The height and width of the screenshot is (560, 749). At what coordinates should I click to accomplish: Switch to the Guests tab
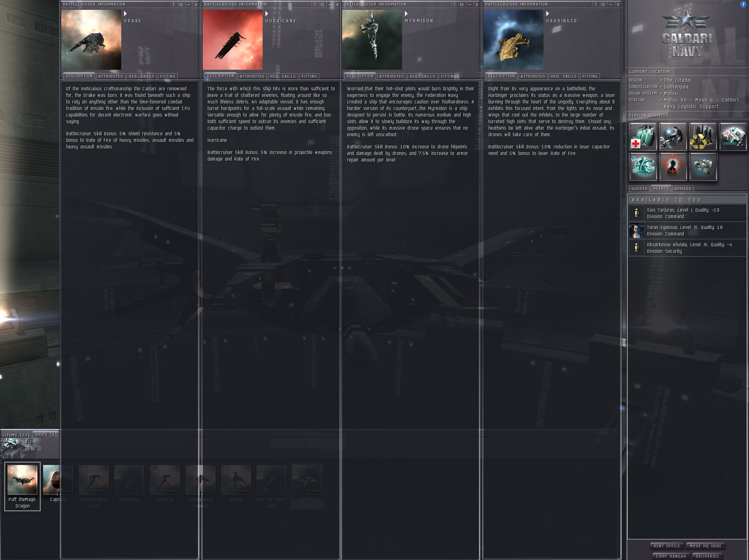pos(639,189)
